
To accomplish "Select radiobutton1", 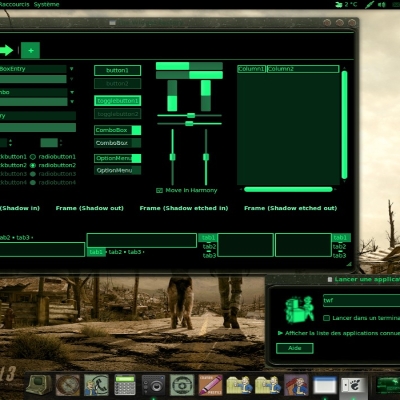I will click(53, 157).
